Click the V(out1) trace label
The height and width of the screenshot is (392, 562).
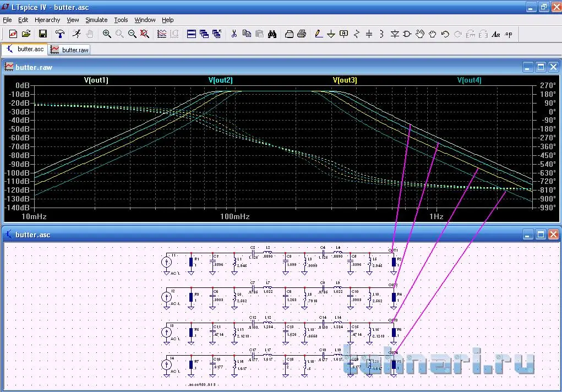pos(96,80)
